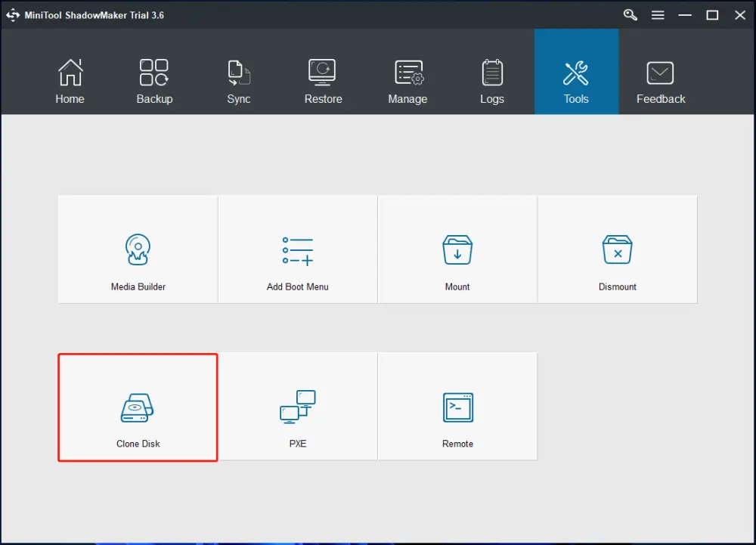Open the Feedback tab

[661, 71]
